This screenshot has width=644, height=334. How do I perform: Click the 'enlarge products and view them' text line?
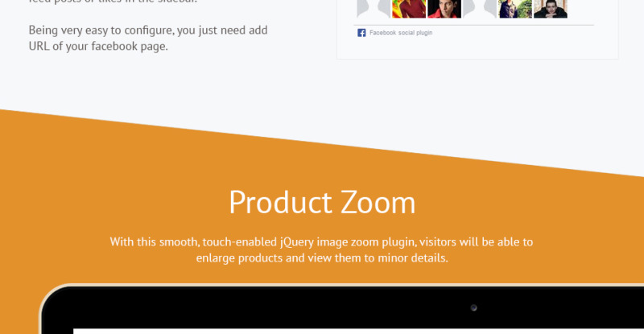(x=321, y=258)
